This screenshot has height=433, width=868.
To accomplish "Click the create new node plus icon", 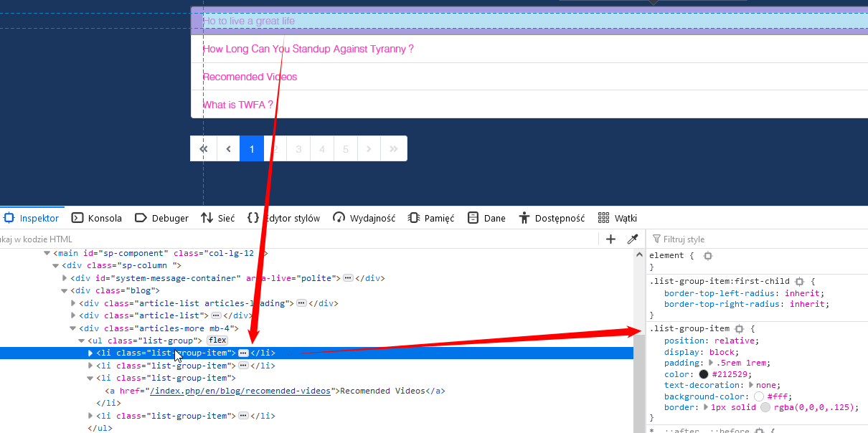I will [x=611, y=239].
